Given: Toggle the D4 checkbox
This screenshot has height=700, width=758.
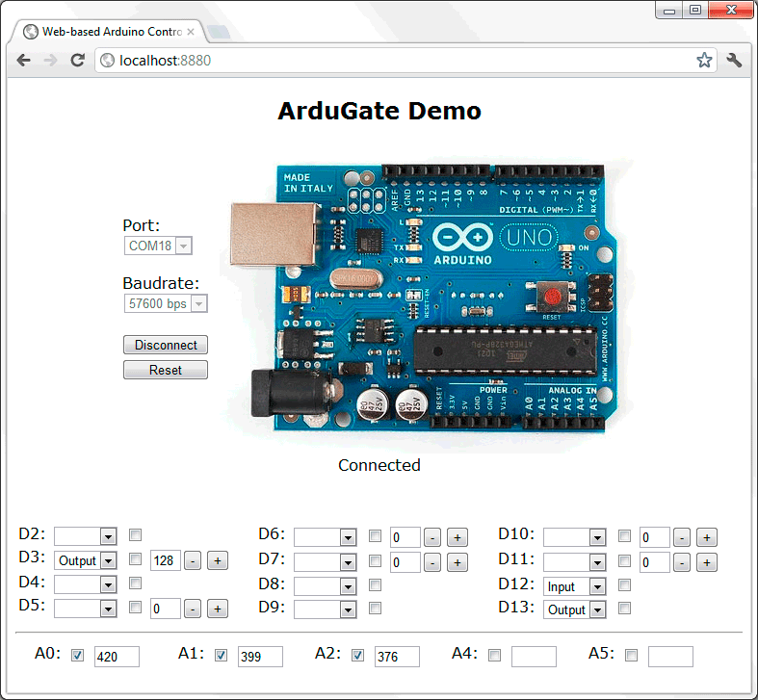Looking at the screenshot, I should [136, 583].
